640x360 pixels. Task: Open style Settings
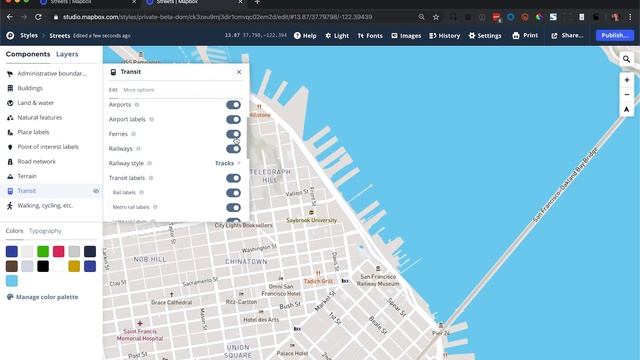485,36
